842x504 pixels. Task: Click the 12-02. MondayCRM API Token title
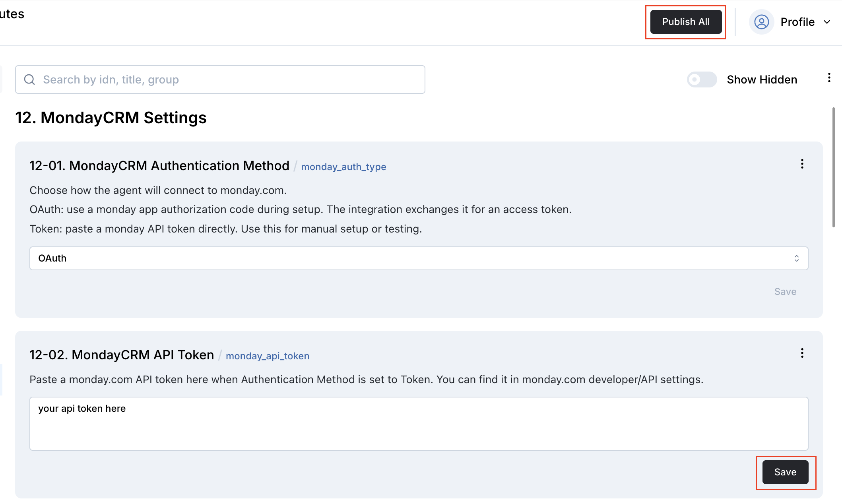click(x=122, y=355)
